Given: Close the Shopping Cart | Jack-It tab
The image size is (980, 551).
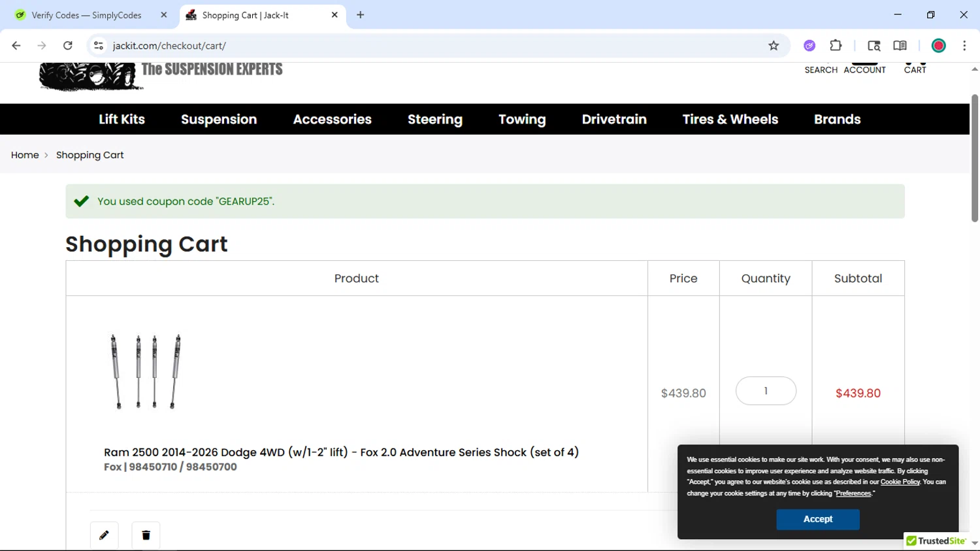Looking at the screenshot, I should click(335, 15).
